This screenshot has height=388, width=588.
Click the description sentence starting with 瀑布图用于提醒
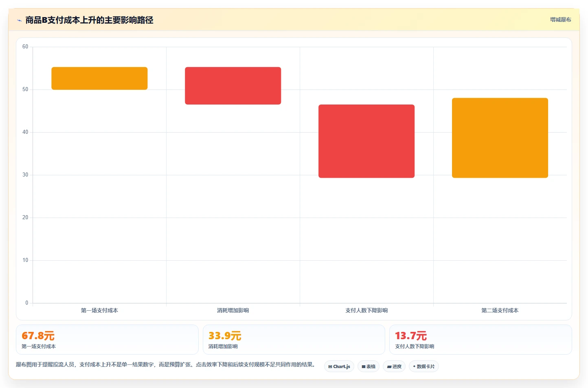click(165, 364)
